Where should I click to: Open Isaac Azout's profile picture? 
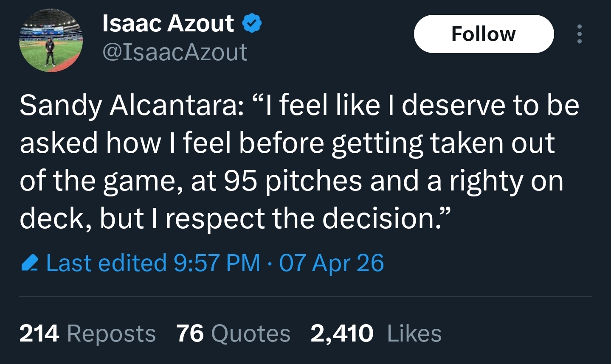51,41
